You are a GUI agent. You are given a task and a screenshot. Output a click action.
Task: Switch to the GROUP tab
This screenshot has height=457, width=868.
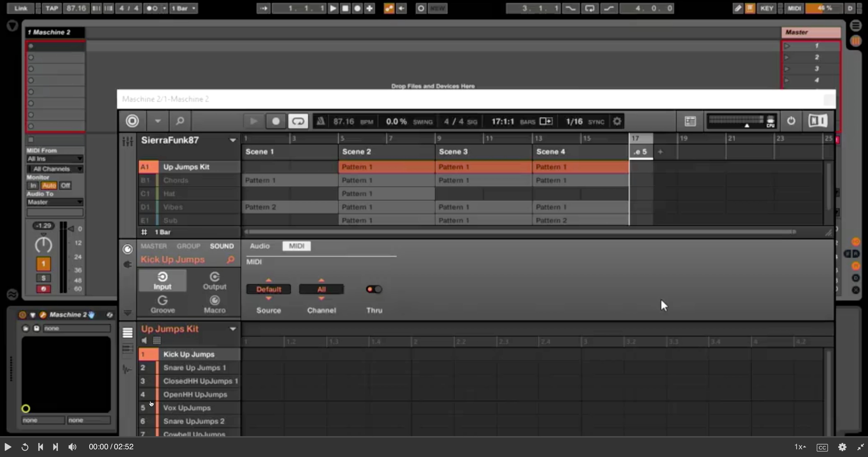(x=188, y=246)
